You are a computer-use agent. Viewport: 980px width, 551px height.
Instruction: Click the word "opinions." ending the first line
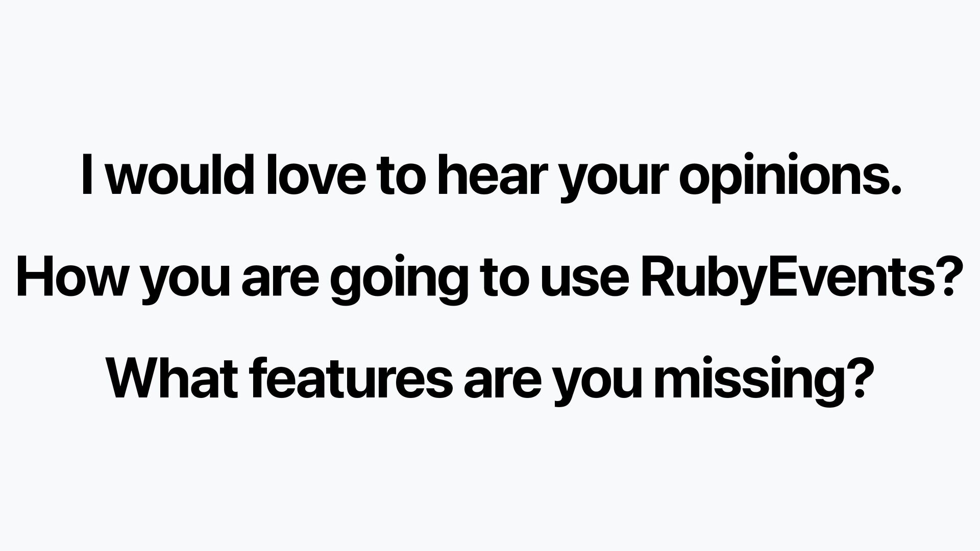tap(790, 179)
